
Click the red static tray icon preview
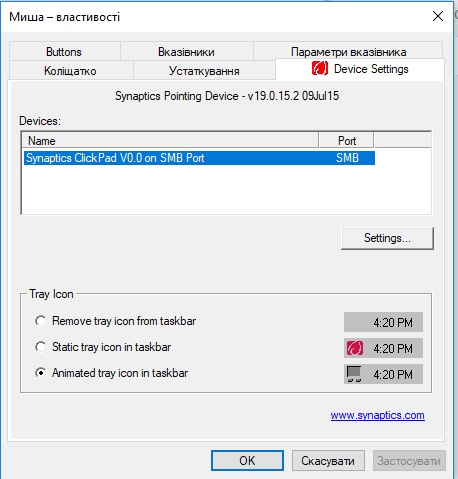[x=354, y=348]
